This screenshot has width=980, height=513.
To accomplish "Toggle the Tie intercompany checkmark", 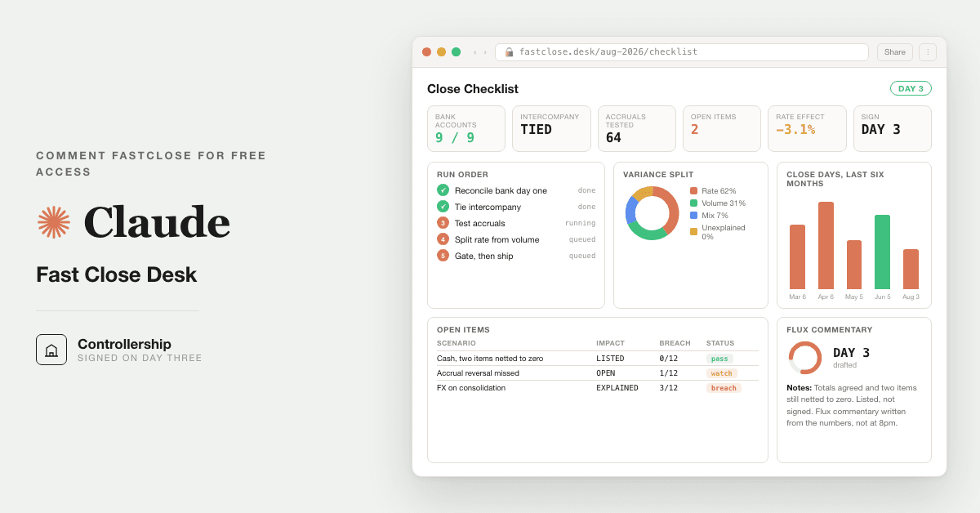I will click(443, 207).
